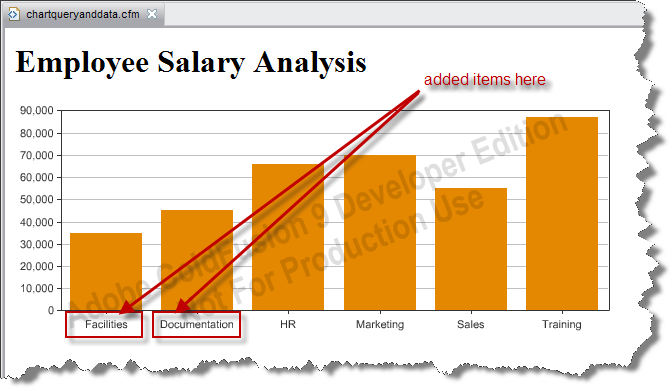Click the Marketing bar in chart
Image resolution: width=671 pixels, height=388 pixels.
click(x=380, y=233)
